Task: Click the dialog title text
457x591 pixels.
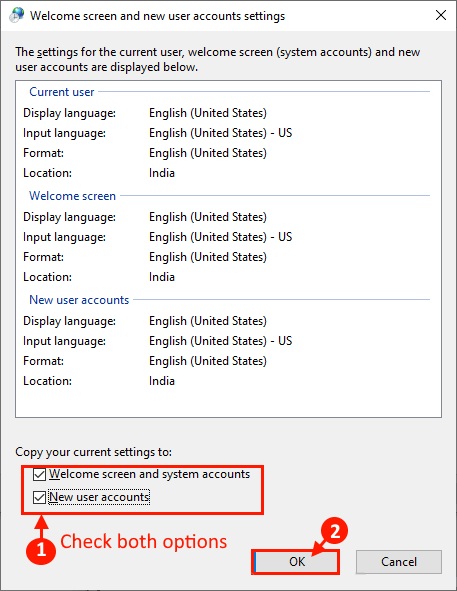Action: pos(157,16)
